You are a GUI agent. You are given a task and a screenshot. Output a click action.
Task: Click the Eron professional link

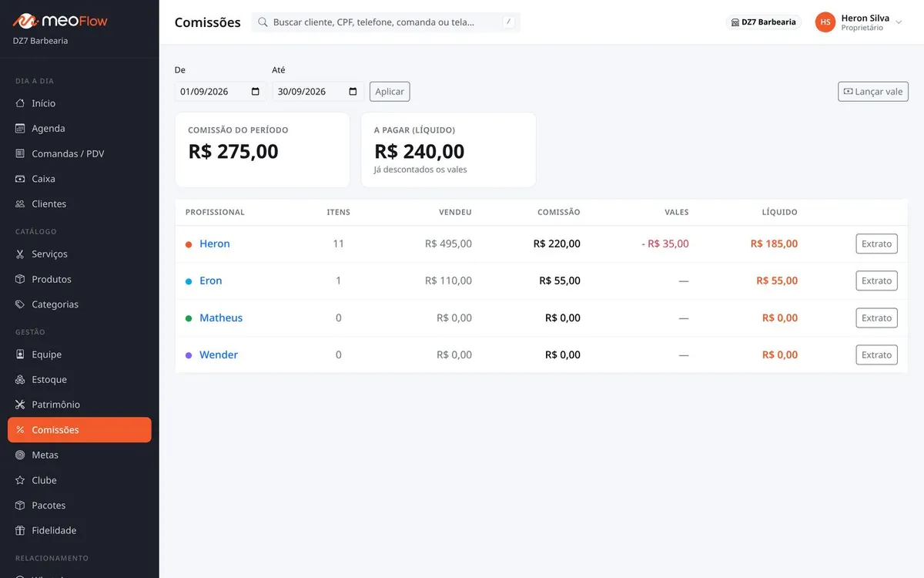click(x=211, y=281)
